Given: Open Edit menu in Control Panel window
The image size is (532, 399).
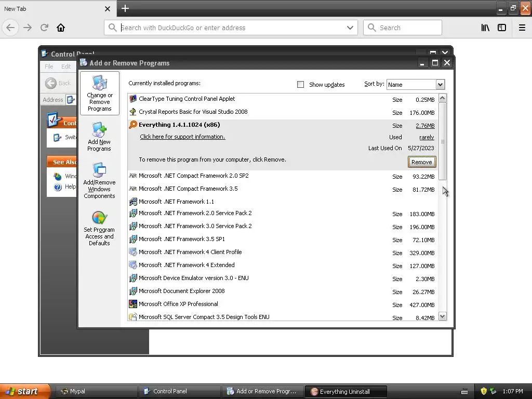Looking at the screenshot, I should 66,66.
